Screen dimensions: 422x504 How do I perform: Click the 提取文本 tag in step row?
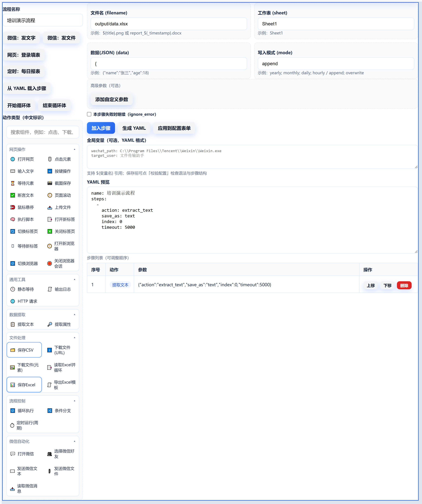120,285
